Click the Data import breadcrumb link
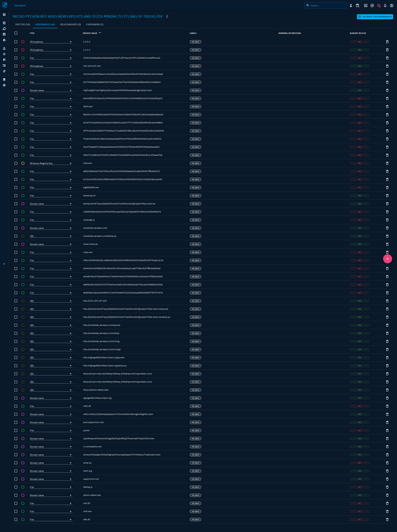Image resolution: width=397 pixels, height=532 pixels. point(20,6)
